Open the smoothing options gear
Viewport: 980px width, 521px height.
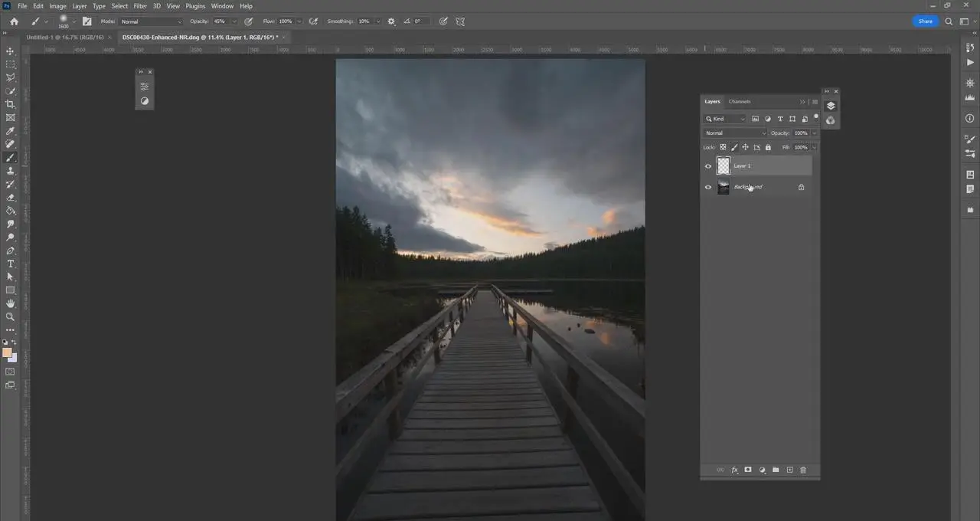pos(391,21)
